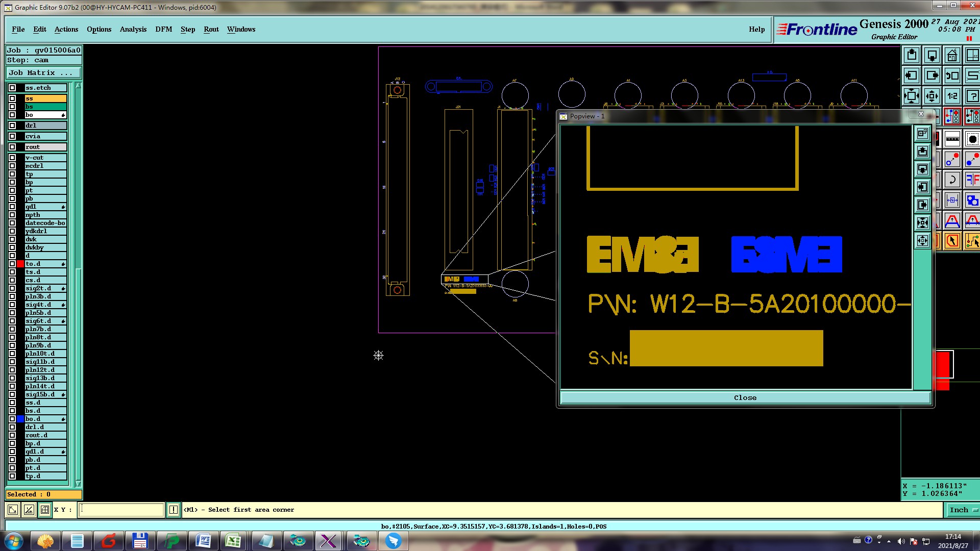Click red color swatch of to.d layer
Screen dimensions: 980x551
point(20,264)
